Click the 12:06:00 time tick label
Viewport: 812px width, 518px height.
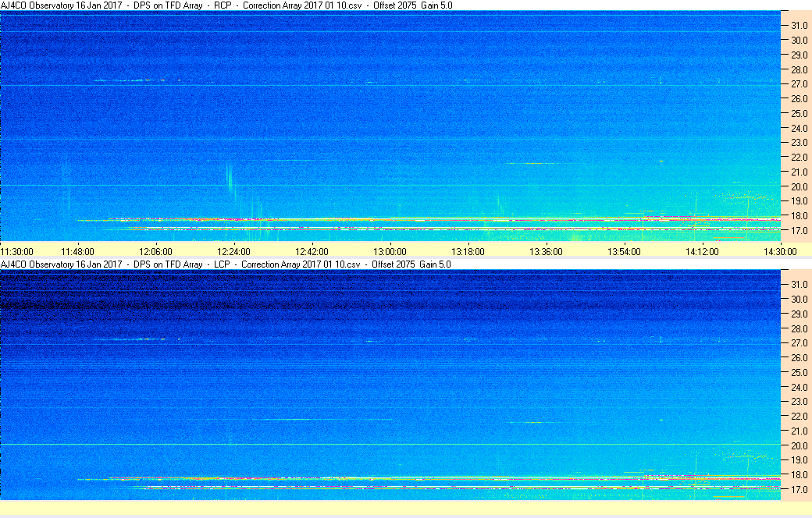(x=156, y=251)
